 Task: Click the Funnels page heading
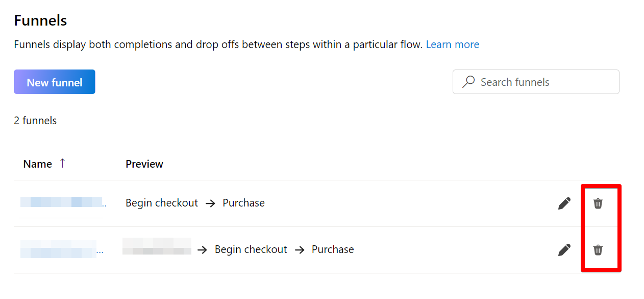40,20
